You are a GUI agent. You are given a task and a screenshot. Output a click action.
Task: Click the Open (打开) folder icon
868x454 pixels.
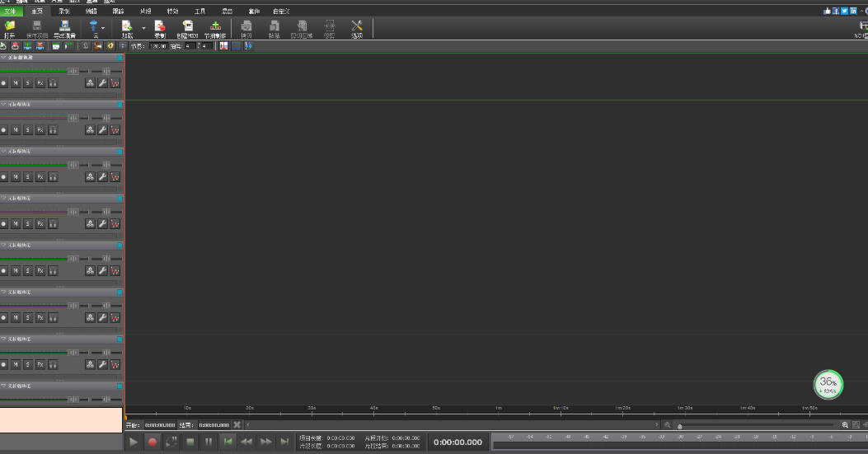point(9,26)
